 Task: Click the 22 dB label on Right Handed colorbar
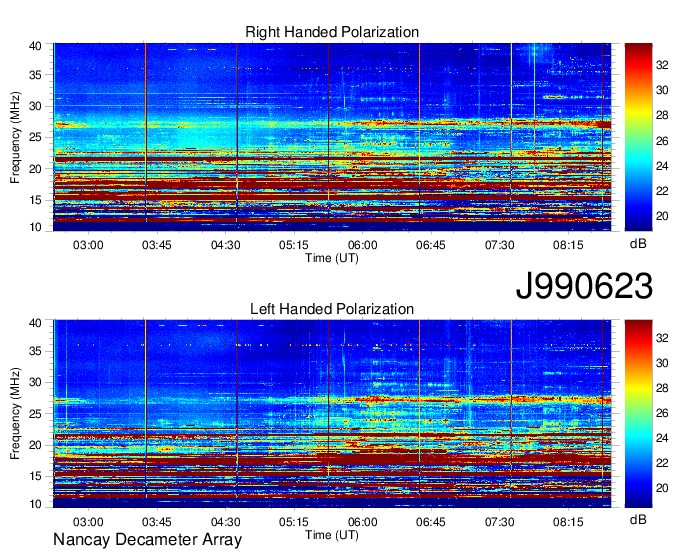(662, 191)
